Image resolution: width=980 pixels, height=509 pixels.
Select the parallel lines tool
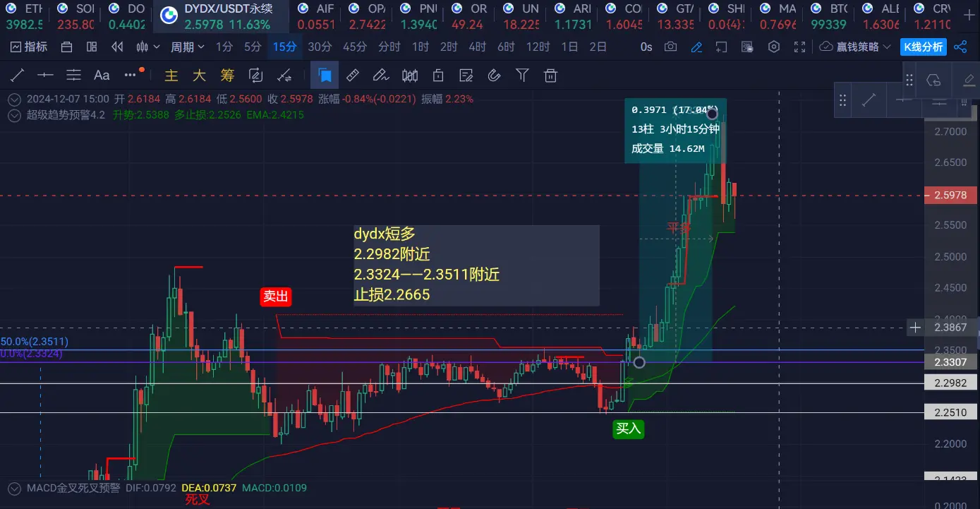73,75
